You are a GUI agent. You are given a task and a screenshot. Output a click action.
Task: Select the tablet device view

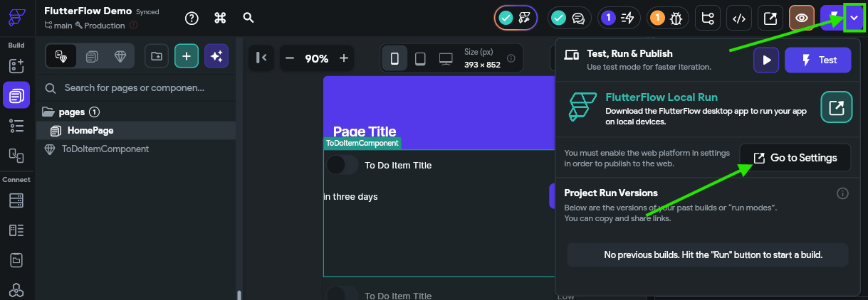420,58
